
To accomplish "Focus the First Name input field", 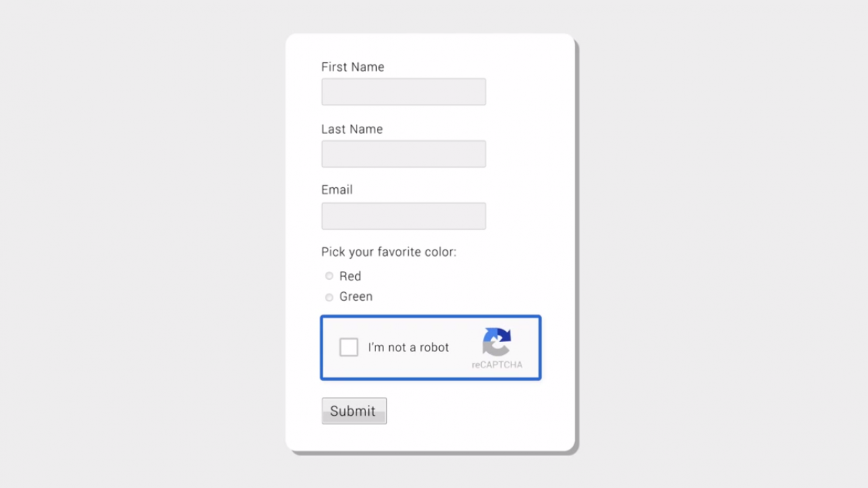I will pos(404,92).
